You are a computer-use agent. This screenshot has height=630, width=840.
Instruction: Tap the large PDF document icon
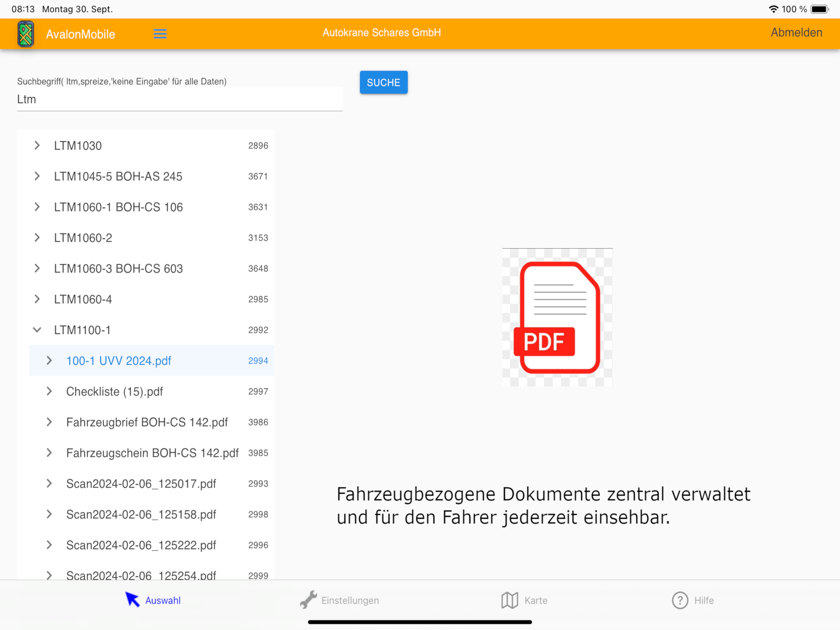point(557,317)
